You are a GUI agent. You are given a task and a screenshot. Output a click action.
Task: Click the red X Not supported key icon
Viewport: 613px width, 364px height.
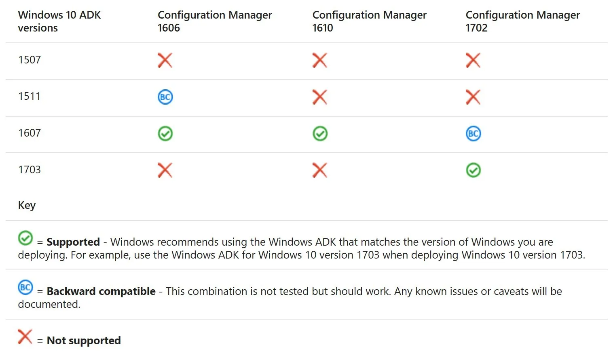tap(25, 337)
